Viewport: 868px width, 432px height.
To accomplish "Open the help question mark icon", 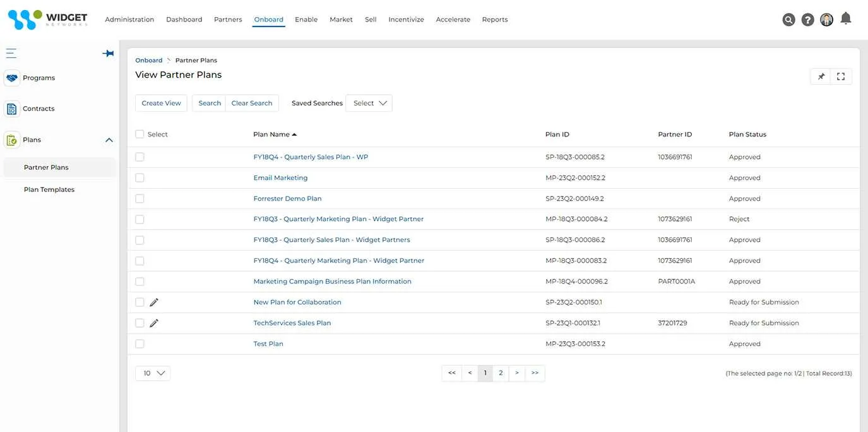I will [807, 20].
